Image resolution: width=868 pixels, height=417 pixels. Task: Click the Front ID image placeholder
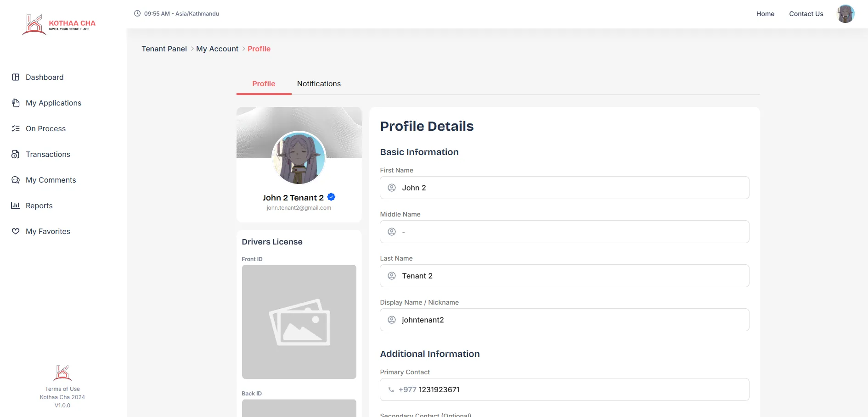[x=299, y=322]
